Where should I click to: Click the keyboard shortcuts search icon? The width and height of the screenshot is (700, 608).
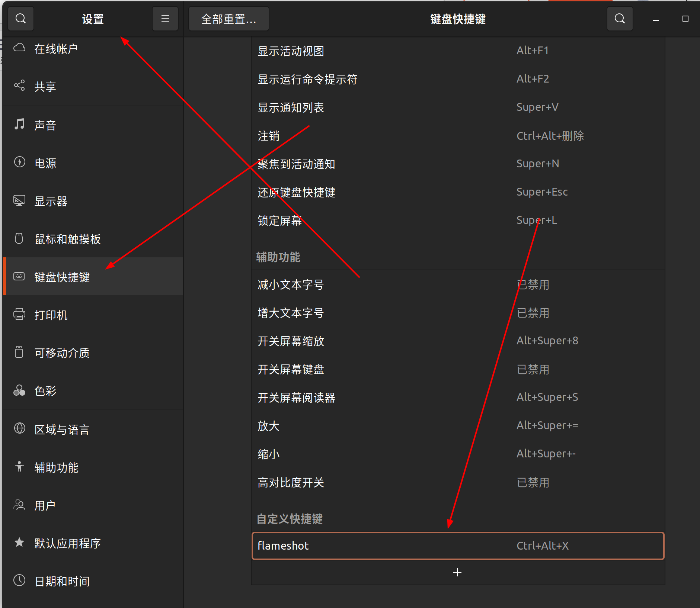click(x=620, y=19)
